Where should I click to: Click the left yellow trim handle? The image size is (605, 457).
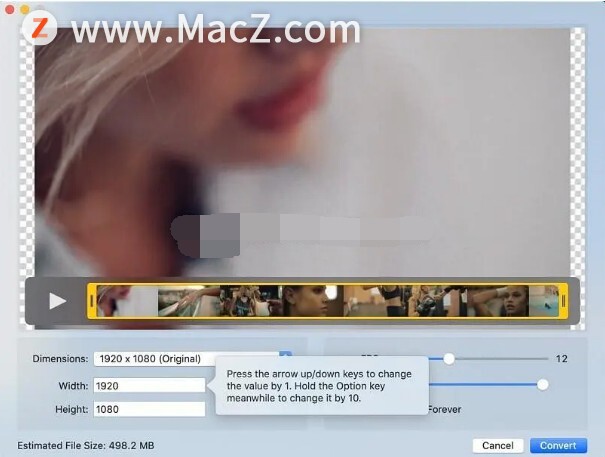pyautogui.click(x=92, y=301)
